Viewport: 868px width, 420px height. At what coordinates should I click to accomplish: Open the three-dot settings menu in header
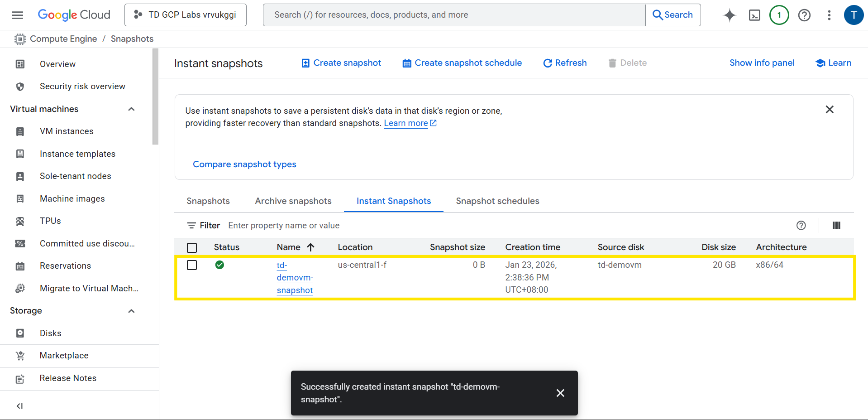click(x=829, y=15)
